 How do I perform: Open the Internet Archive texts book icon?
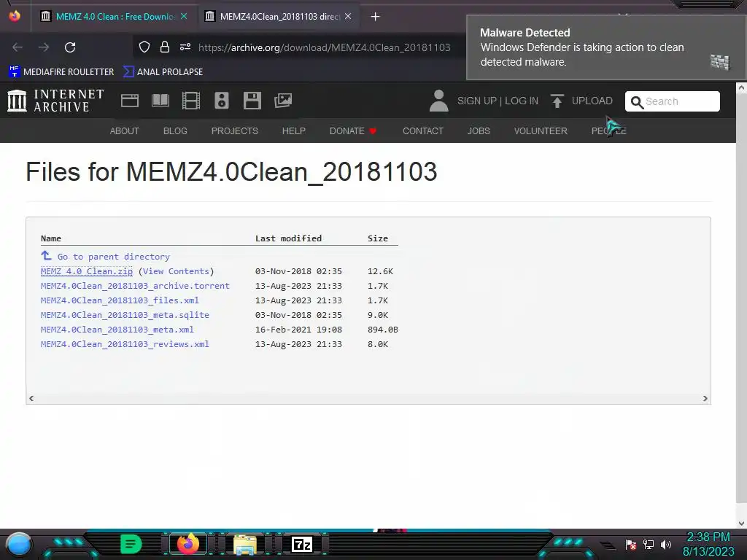coord(160,101)
